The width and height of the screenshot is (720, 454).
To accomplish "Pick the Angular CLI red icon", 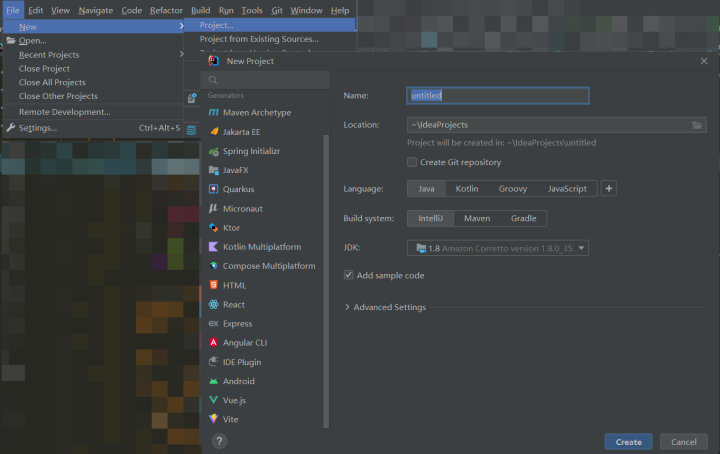I will coord(214,342).
